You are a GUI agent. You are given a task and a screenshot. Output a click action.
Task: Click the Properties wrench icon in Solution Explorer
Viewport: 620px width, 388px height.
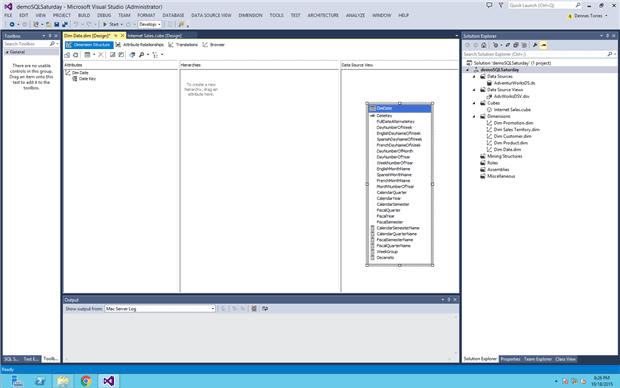[x=535, y=45]
